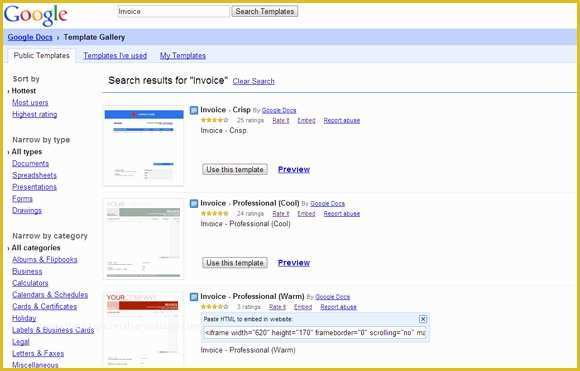
Task: Report abuse for Invoice - Crisp
Action: 342,120
